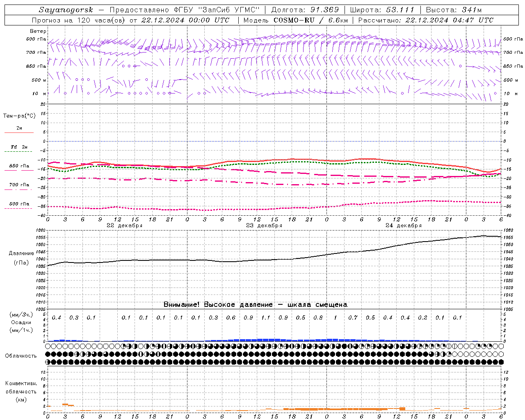
Task: Click the 500 гПа entry in temperature legend
Action: pyautogui.click(x=19, y=204)
